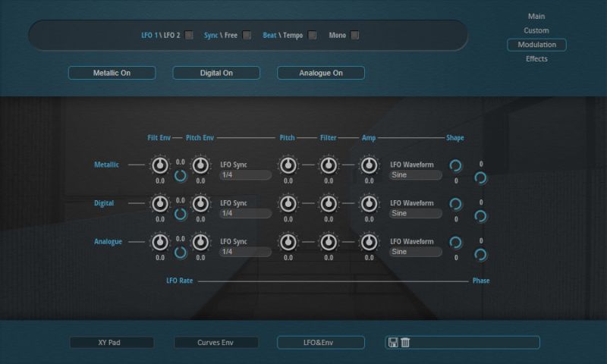Click the Analogue row Shape ring knob
The height and width of the screenshot is (364, 607).
click(456, 242)
